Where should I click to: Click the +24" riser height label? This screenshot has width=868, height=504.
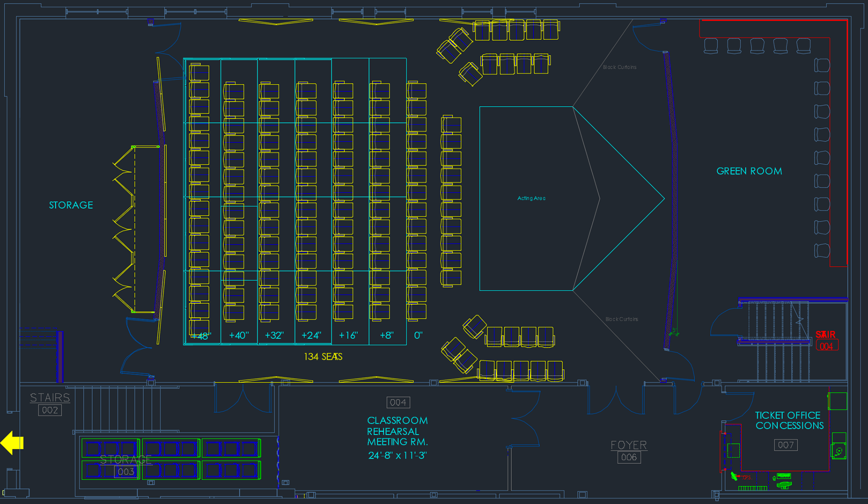(311, 335)
